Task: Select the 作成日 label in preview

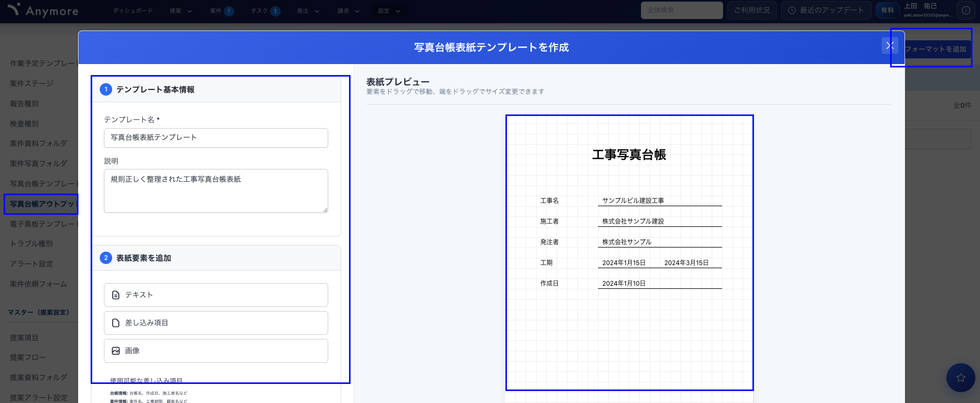Action: click(x=549, y=283)
